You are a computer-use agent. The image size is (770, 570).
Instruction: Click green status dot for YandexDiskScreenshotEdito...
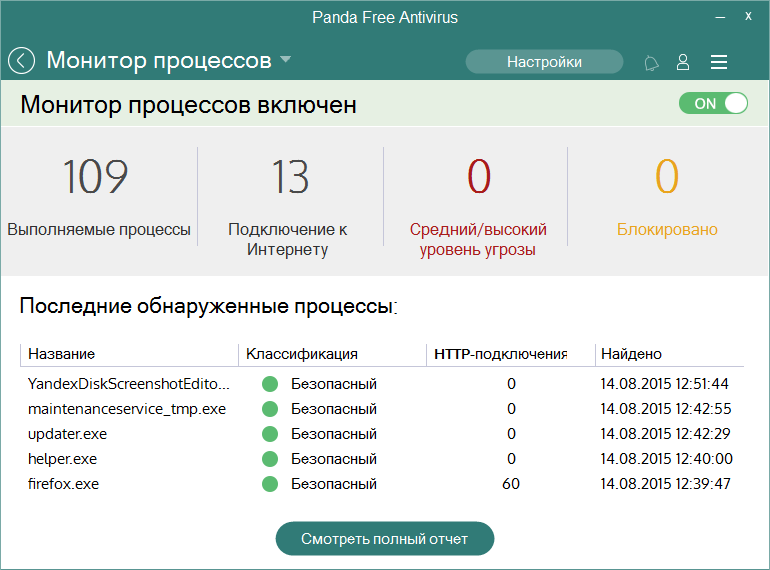(x=270, y=384)
